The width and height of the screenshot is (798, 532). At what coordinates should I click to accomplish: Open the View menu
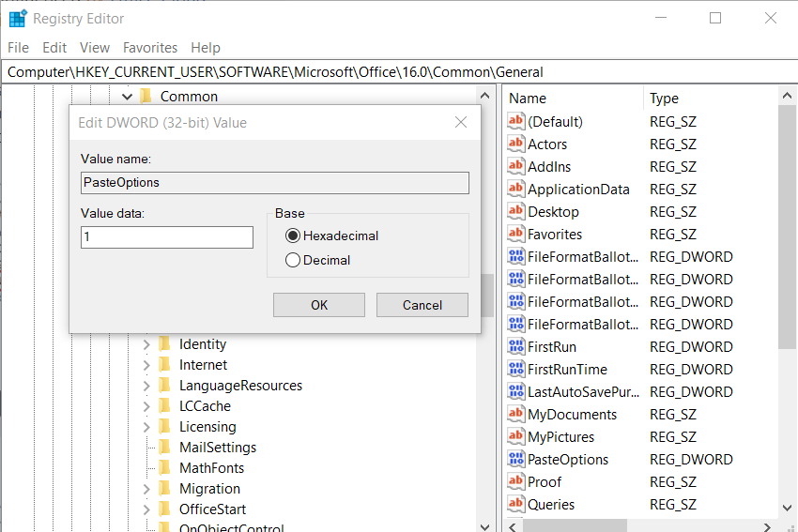[x=95, y=47]
